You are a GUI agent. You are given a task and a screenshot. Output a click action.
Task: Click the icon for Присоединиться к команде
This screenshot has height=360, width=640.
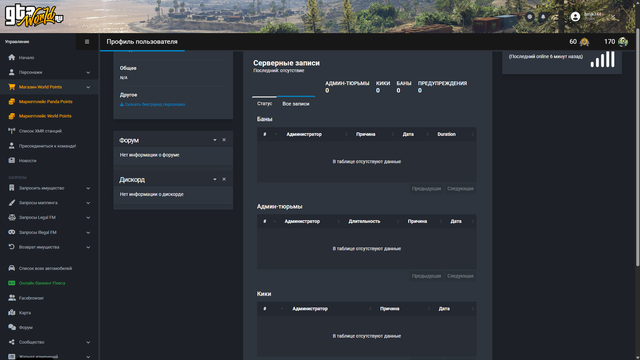coord(11,146)
